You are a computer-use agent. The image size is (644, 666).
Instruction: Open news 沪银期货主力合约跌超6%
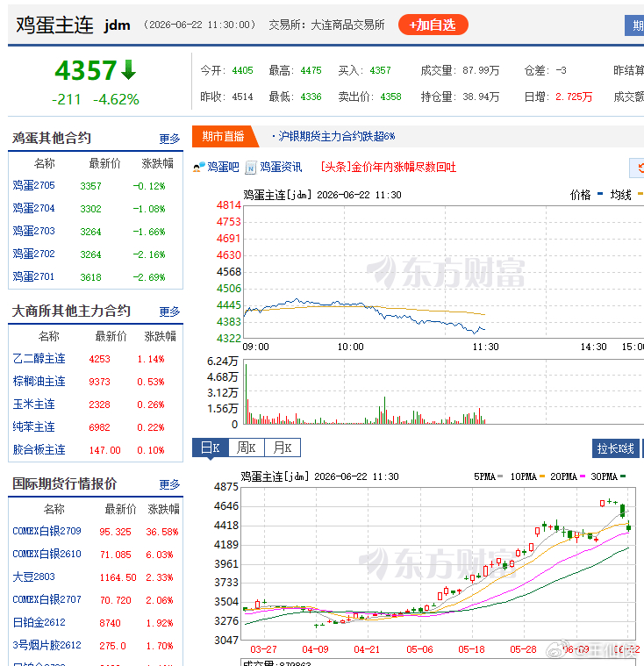[336, 136]
